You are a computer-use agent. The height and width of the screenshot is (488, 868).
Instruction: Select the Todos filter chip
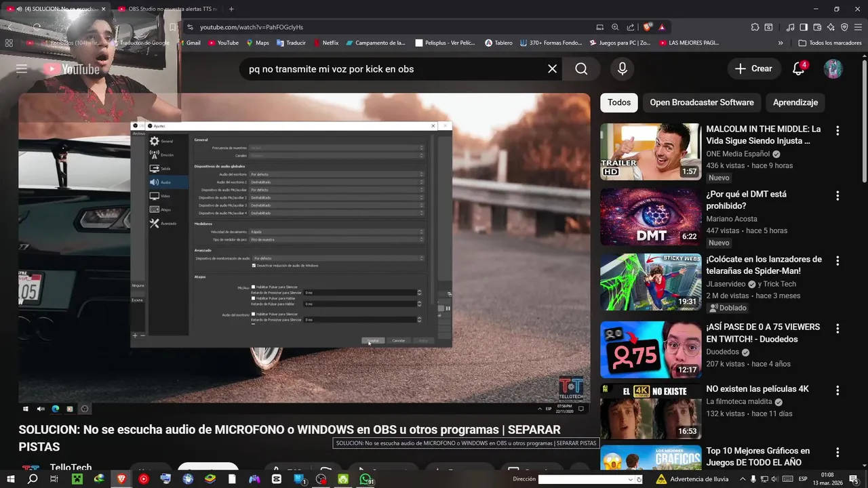pyautogui.click(x=618, y=102)
